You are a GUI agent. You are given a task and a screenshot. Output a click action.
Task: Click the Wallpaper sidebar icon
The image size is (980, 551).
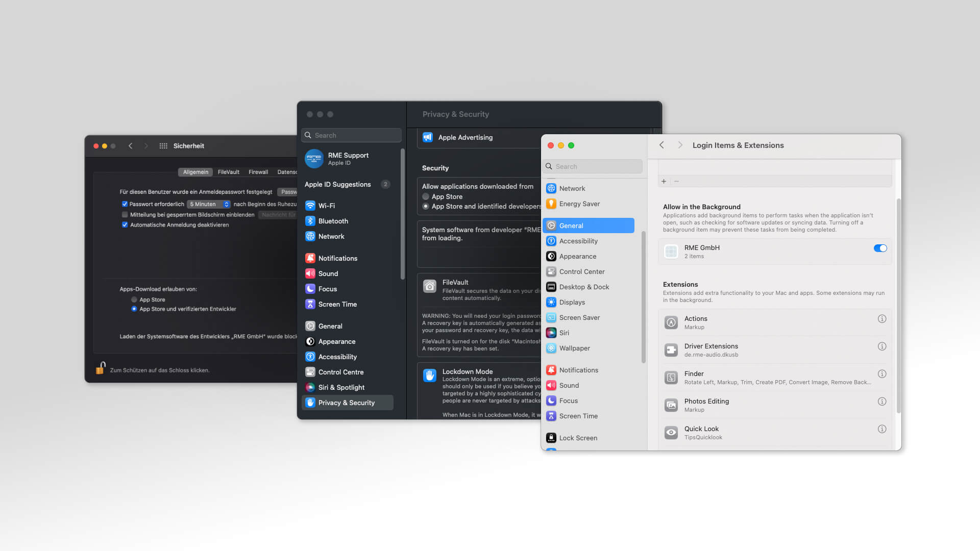(x=551, y=348)
